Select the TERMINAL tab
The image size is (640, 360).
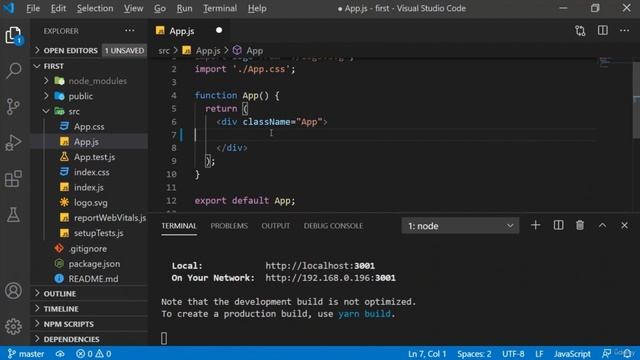pos(179,226)
